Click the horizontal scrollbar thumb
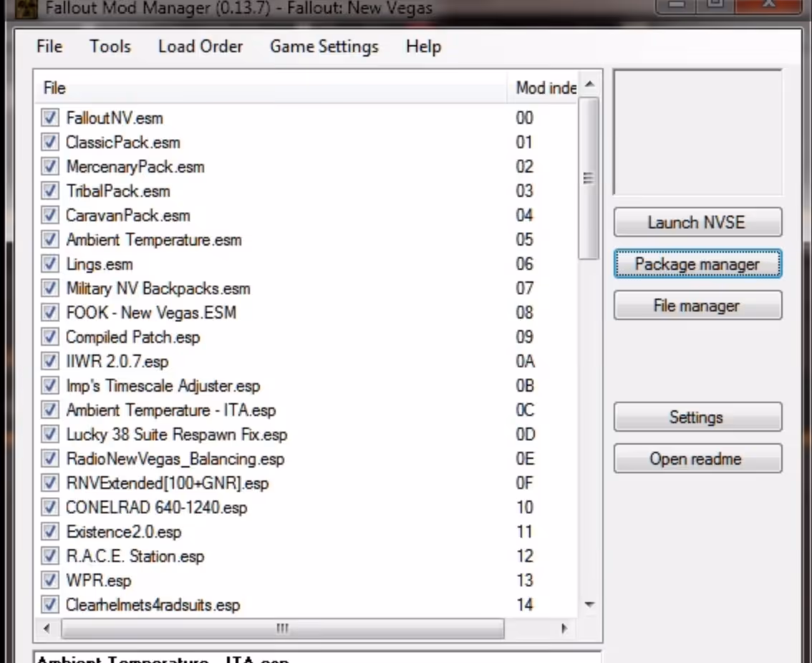This screenshot has height=663, width=812. click(282, 629)
